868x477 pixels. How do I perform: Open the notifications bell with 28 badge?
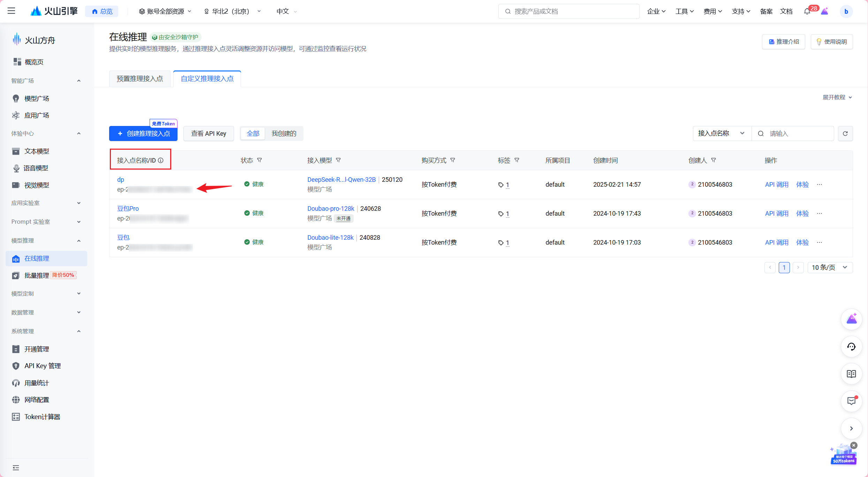(x=807, y=11)
